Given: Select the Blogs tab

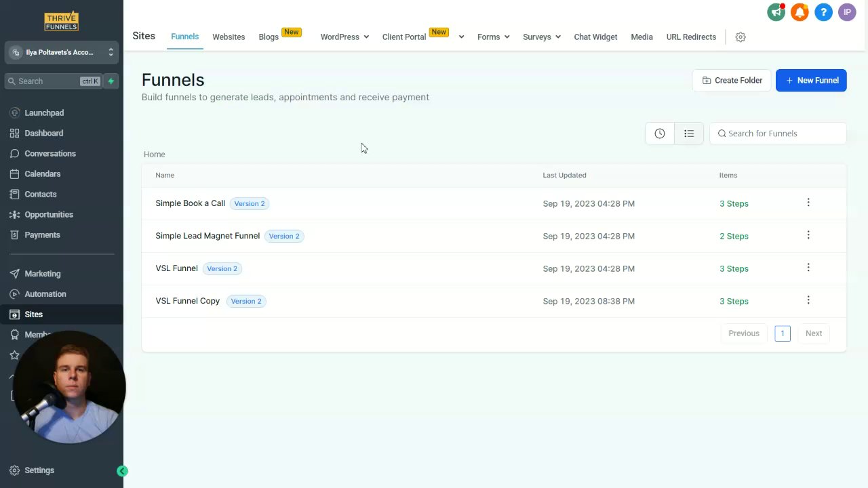Looking at the screenshot, I should 269,37.
